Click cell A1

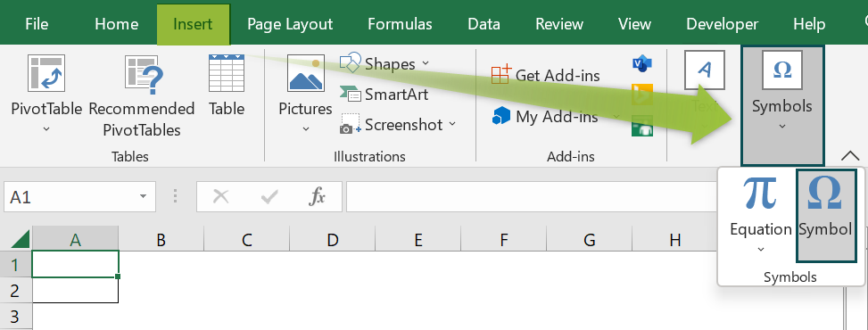75,264
